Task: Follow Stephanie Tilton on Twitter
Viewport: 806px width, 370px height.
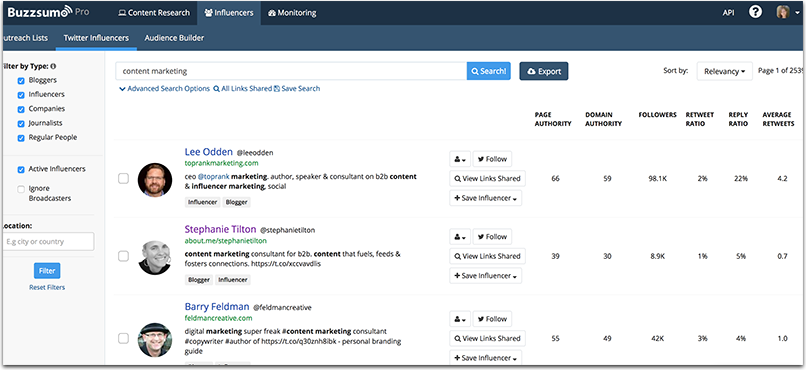Action: point(492,237)
